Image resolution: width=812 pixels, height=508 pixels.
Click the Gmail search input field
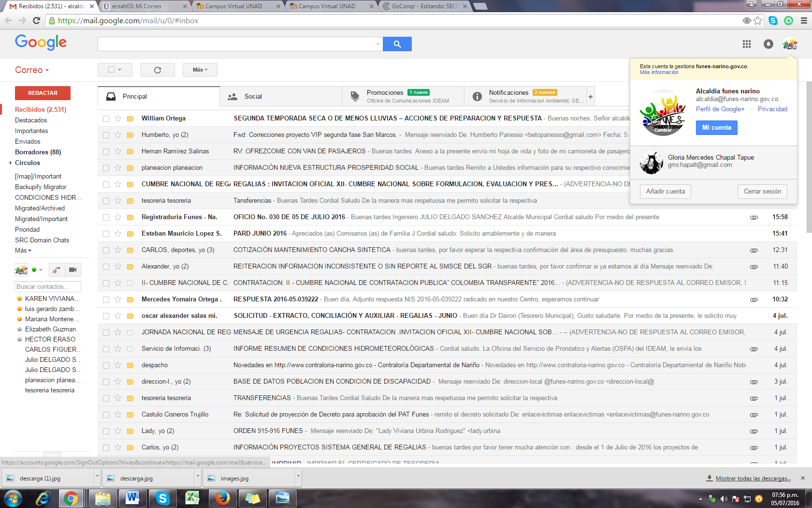pyautogui.click(x=236, y=44)
